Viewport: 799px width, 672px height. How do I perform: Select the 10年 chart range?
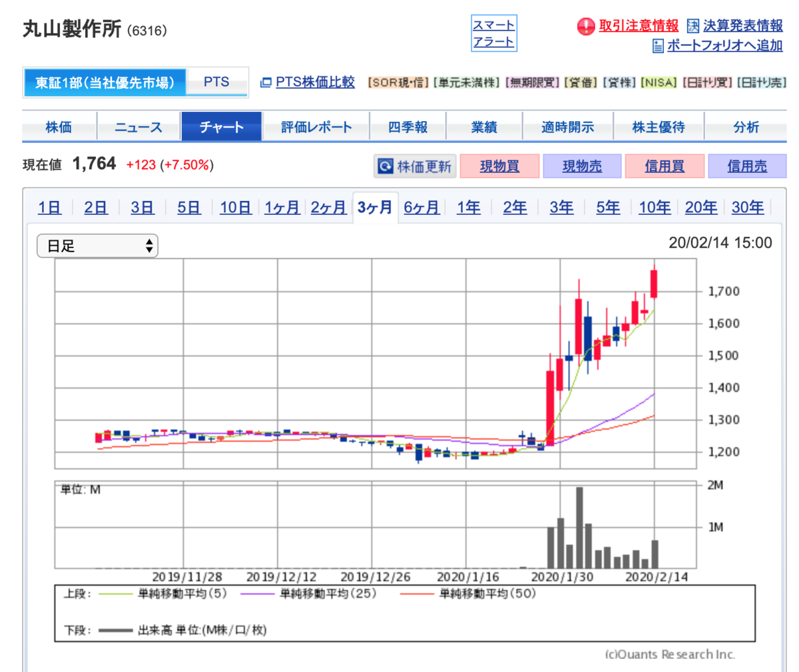tap(655, 208)
